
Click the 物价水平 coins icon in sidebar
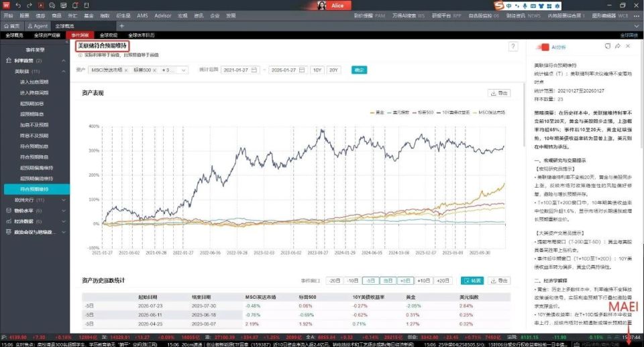(9, 210)
